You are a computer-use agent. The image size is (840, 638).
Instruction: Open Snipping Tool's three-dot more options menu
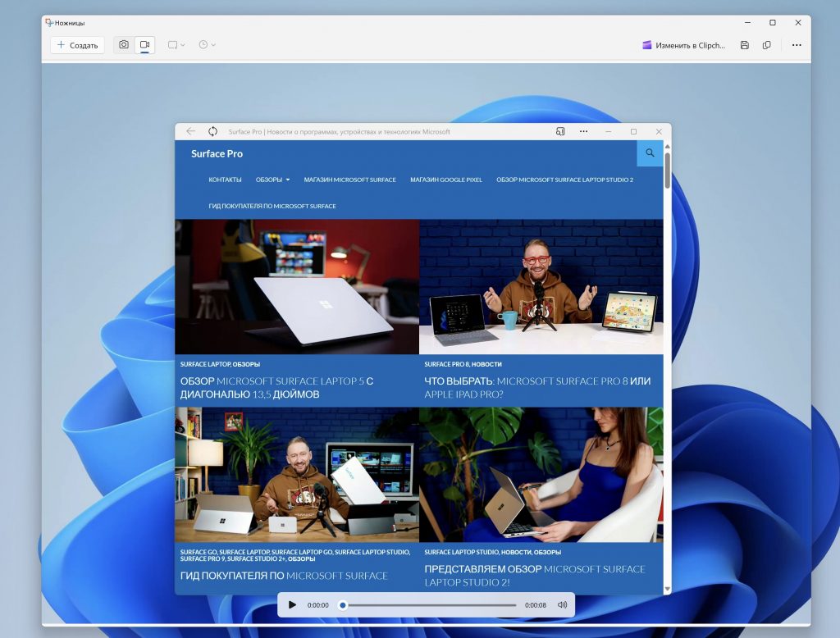click(797, 45)
